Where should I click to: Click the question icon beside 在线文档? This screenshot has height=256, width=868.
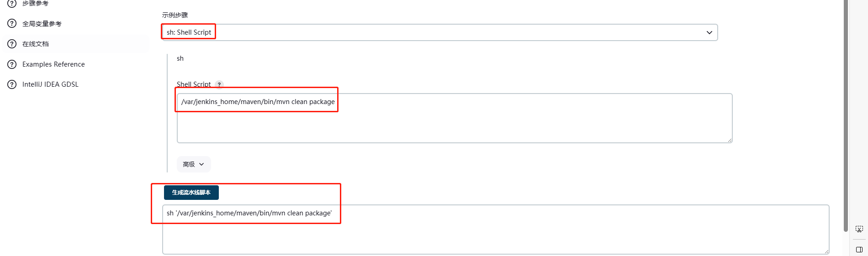point(12,44)
